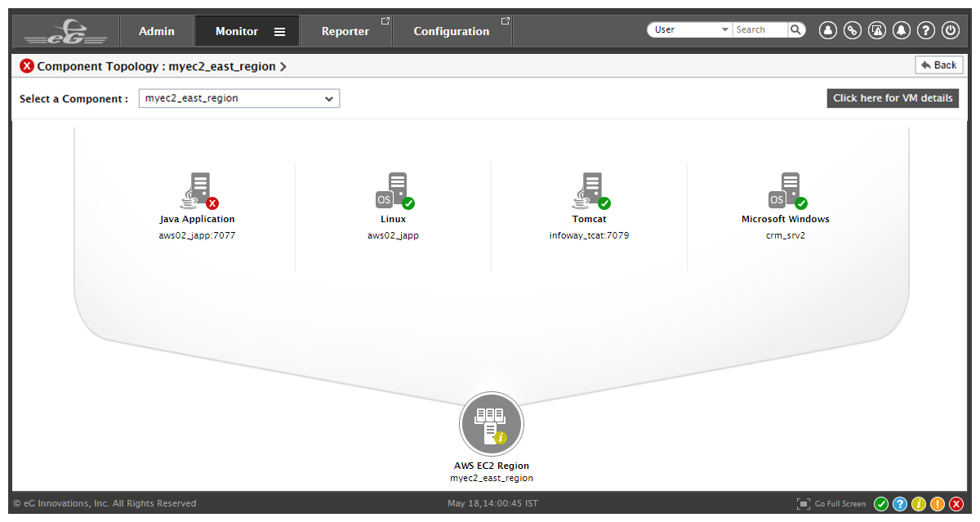Image resolution: width=980 pixels, height=522 pixels.
Task: Click the AWS EC2 Region label
Action: tap(492, 466)
